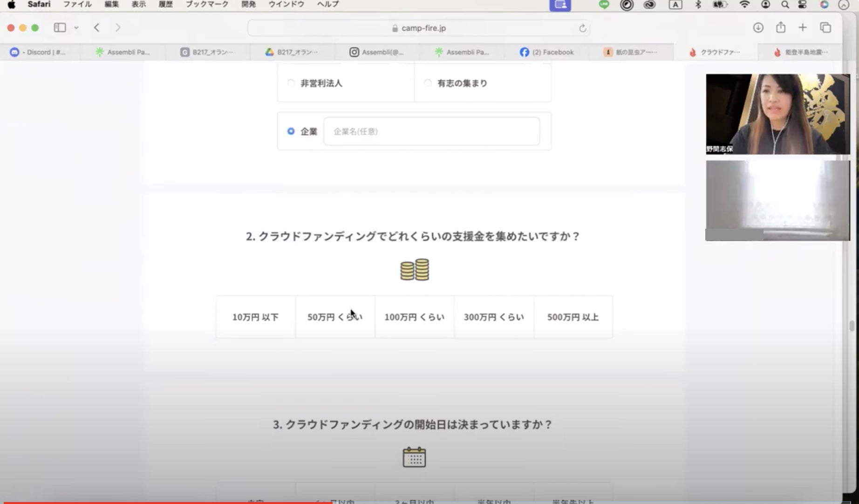Viewport: 859px width, 504px height.
Task: Open the downloads icon in toolbar
Action: (758, 27)
